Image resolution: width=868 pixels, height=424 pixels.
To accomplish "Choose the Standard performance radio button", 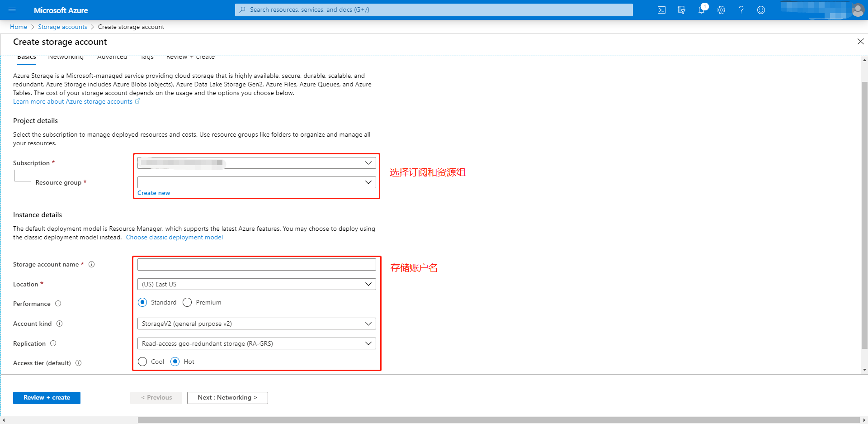I will [x=142, y=302].
